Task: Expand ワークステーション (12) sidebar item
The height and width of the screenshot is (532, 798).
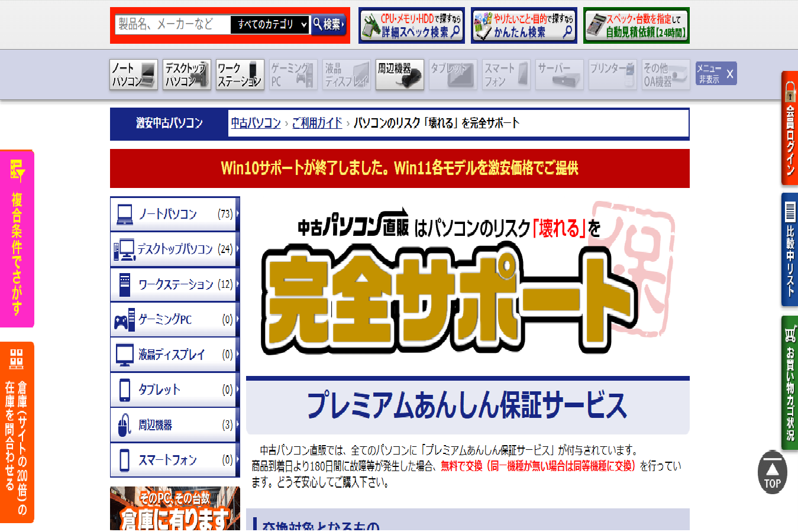Action: [175, 284]
